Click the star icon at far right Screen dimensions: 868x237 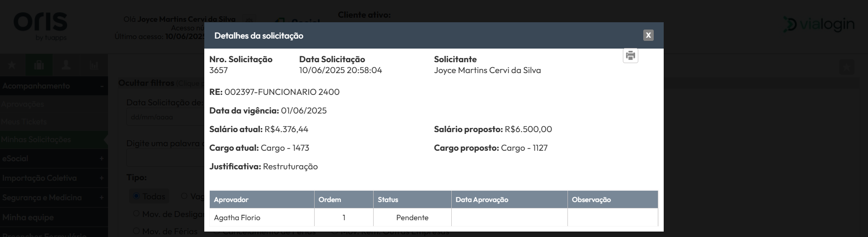(847, 68)
